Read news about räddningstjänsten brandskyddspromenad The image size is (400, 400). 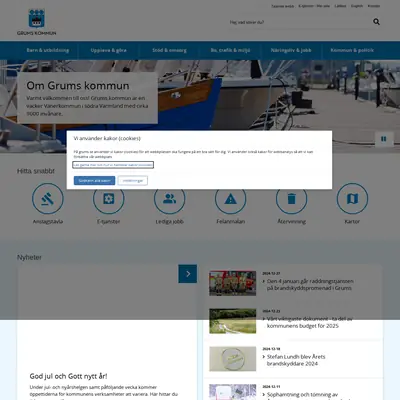(x=309, y=285)
